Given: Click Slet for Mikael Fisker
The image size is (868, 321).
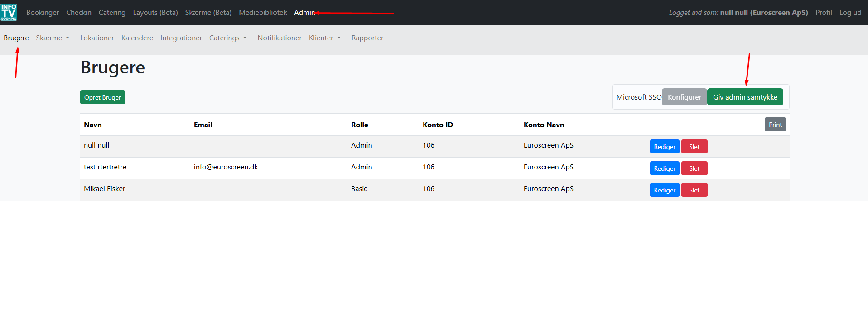Looking at the screenshot, I should click(x=694, y=190).
